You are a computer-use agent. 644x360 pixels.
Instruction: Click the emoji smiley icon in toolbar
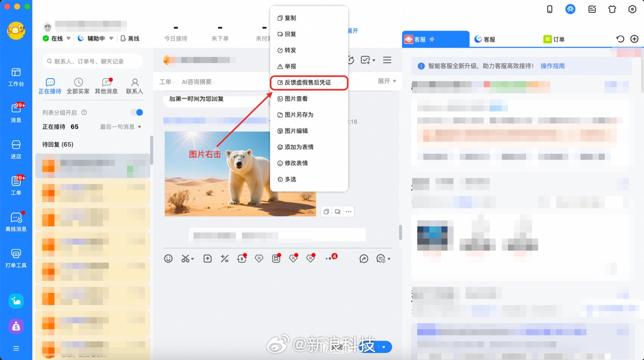(168, 259)
